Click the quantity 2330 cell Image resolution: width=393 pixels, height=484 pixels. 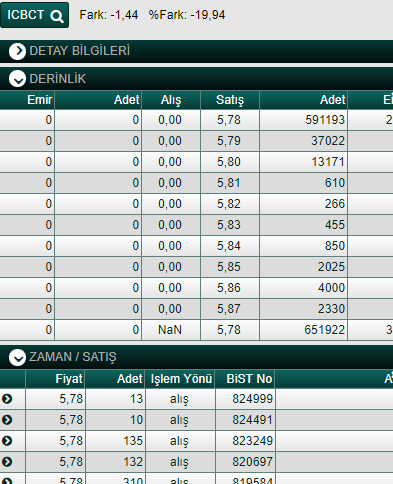click(x=304, y=309)
